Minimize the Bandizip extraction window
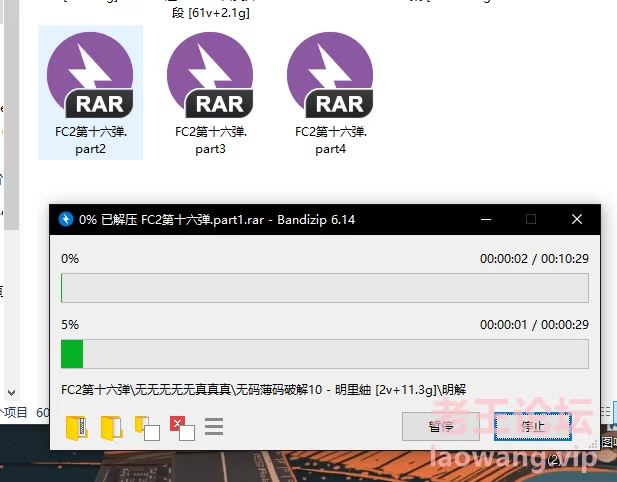The width and height of the screenshot is (617, 482). click(486, 219)
